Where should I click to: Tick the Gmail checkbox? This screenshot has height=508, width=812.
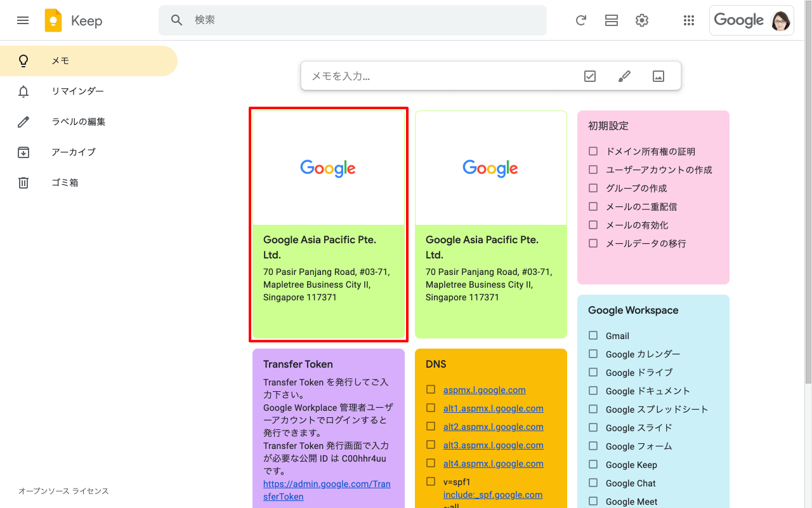click(593, 335)
